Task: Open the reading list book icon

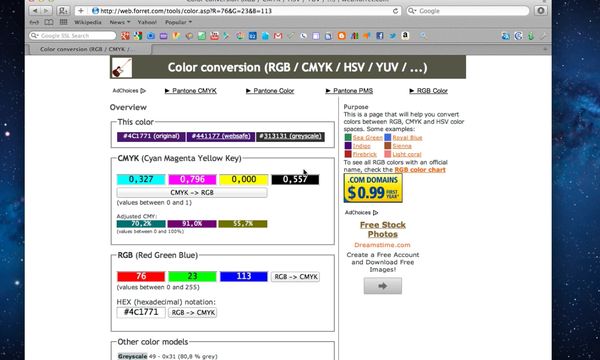Action: pyautogui.click(x=49, y=22)
